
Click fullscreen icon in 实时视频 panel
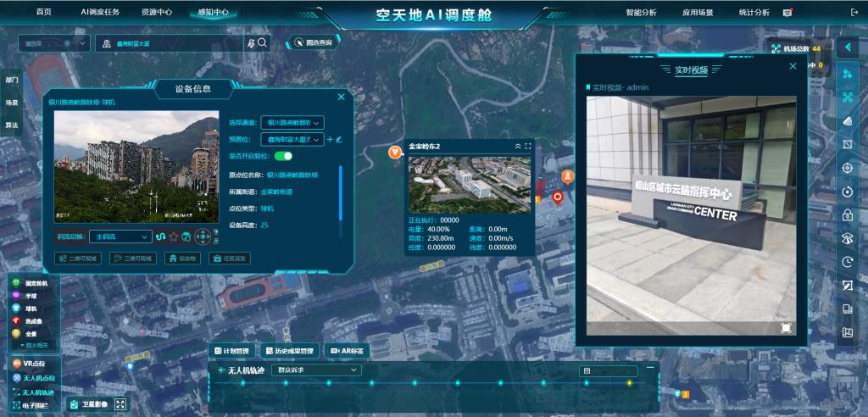click(x=786, y=328)
